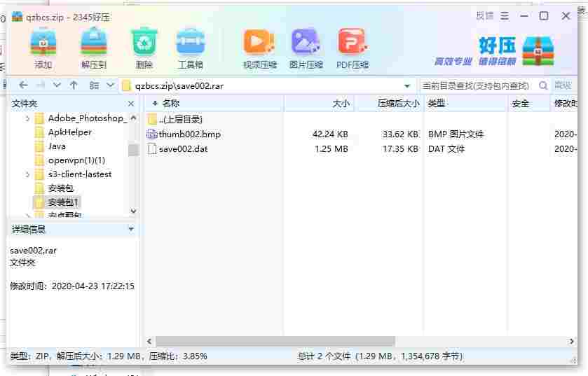Click the folder tree scrollbar thumb
Image resolution: width=588 pixels, height=376 pixels.
[133, 150]
